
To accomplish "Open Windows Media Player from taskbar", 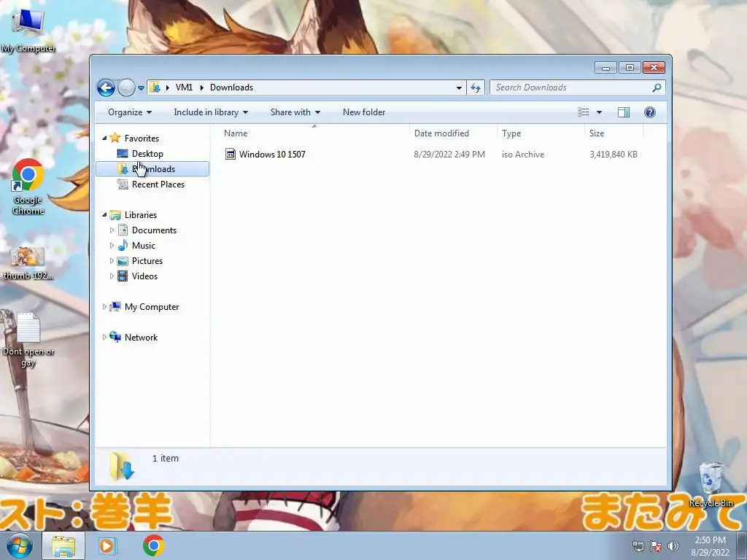I will coord(108,545).
